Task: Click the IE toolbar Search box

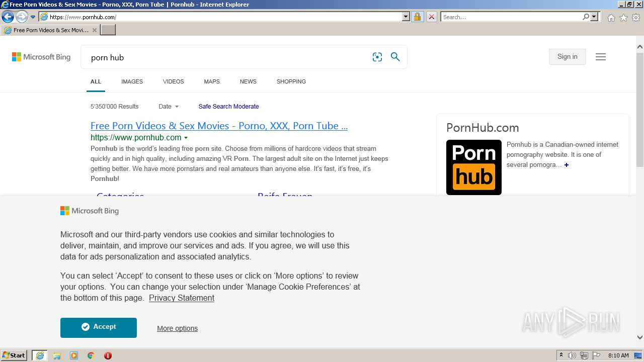Action: [511, 17]
